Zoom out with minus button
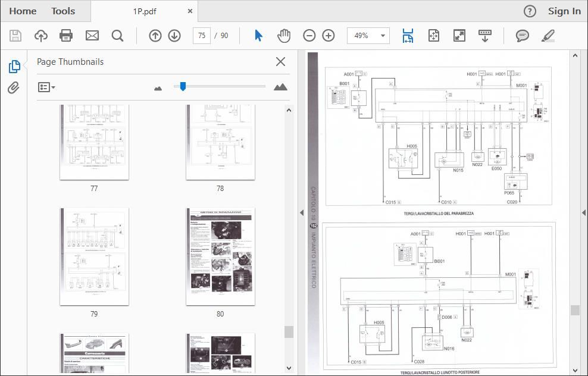 [309, 36]
